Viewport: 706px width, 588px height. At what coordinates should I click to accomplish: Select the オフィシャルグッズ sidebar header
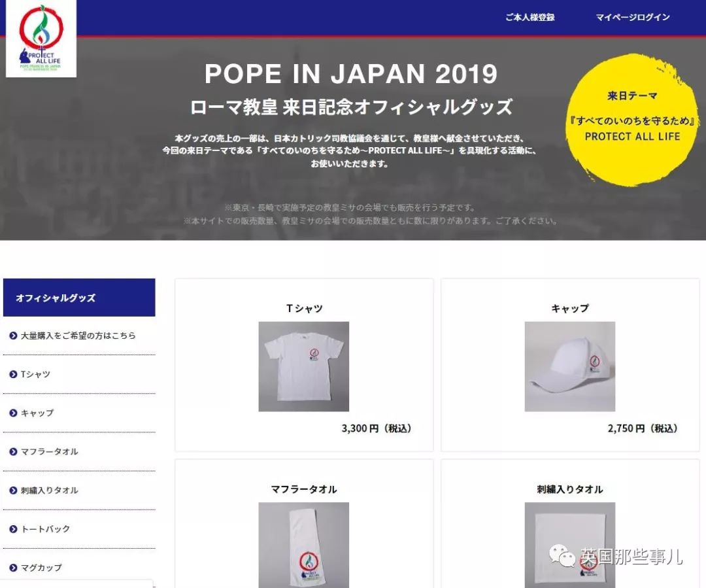click(79, 298)
